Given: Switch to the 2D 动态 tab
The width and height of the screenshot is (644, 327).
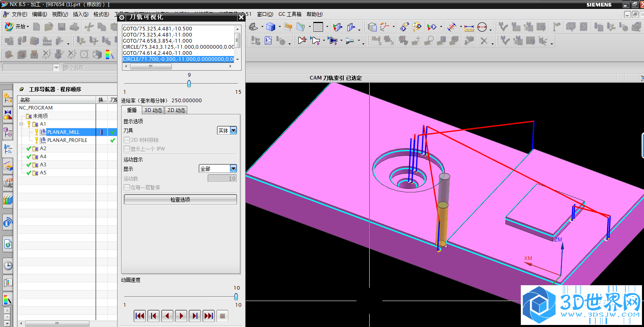Looking at the screenshot, I should (x=176, y=110).
